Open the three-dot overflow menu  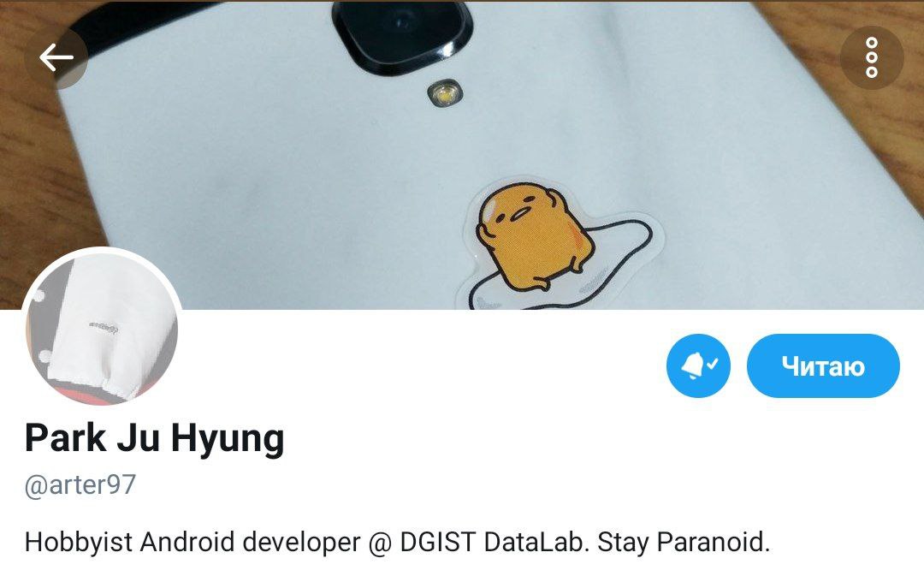872,57
